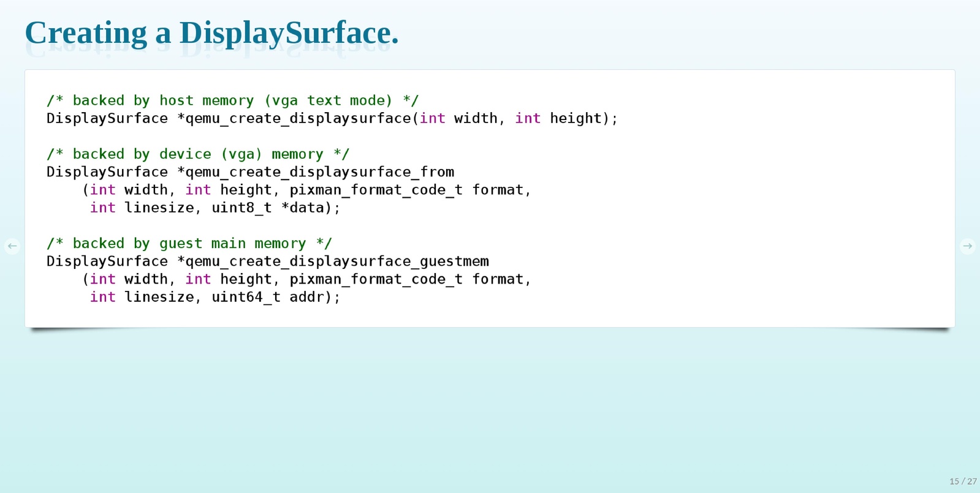Click pixman_format_code_t in the _from declaration
This screenshot has height=493, width=980.
coord(376,190)
